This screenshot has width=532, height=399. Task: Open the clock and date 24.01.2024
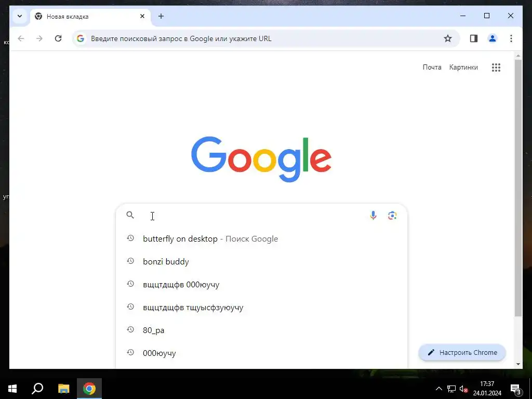(487, 389)
